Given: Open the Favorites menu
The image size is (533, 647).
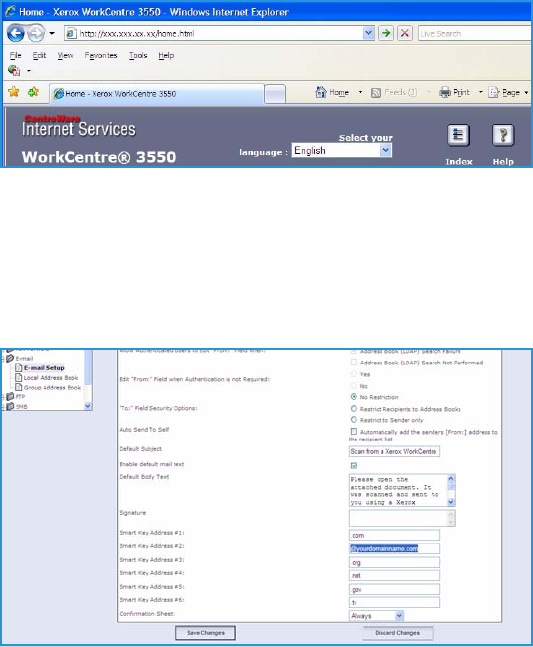Looking at the screenshot, I should point(101,55).
